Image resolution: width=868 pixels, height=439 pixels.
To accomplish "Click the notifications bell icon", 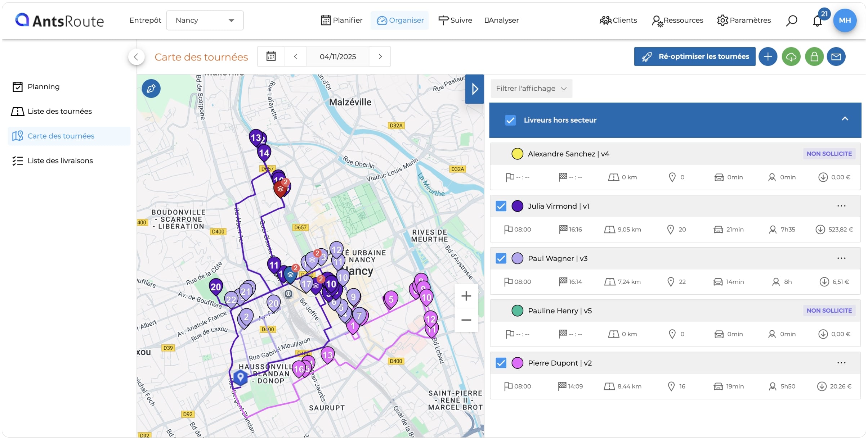I will (x=817, y=21).
